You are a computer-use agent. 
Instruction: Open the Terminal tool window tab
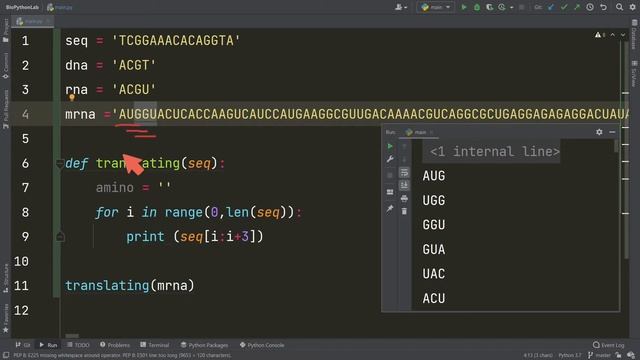pyautogui.click(x=155, y=345)
